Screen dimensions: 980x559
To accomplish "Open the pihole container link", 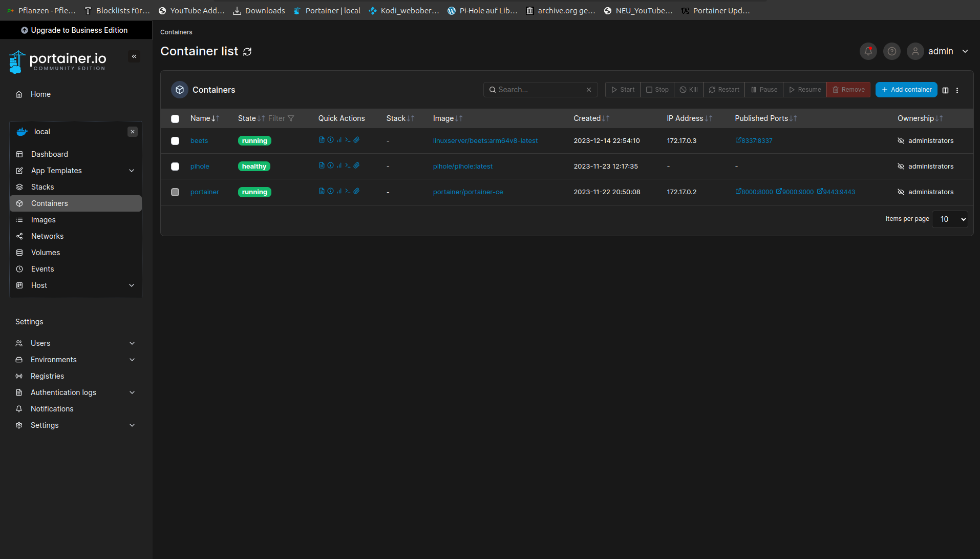I will pos(200,167).
